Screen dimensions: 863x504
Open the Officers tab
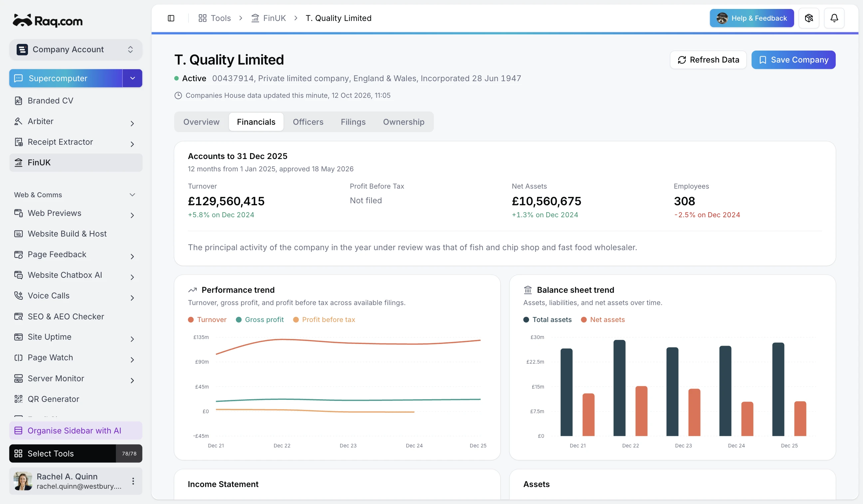click(308, 122)
